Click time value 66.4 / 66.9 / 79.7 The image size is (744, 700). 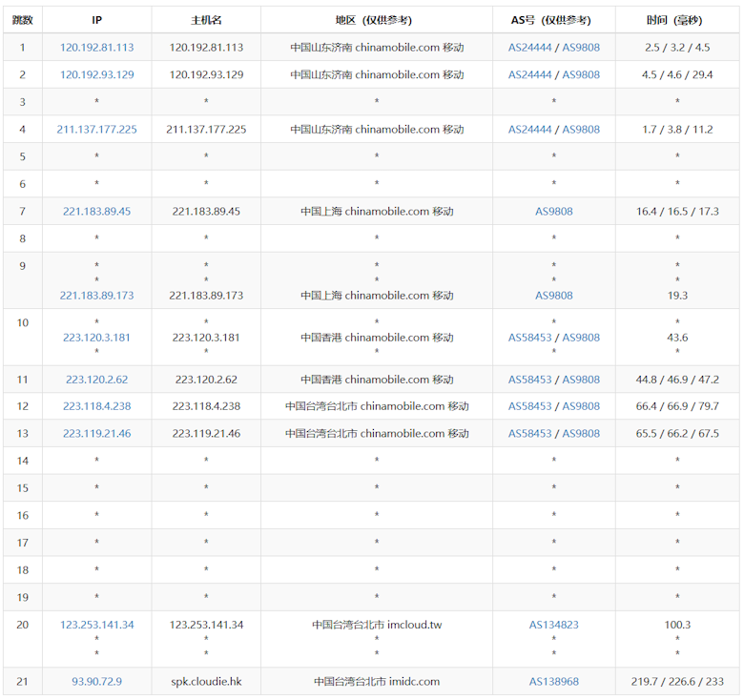(x=677, y=406)
